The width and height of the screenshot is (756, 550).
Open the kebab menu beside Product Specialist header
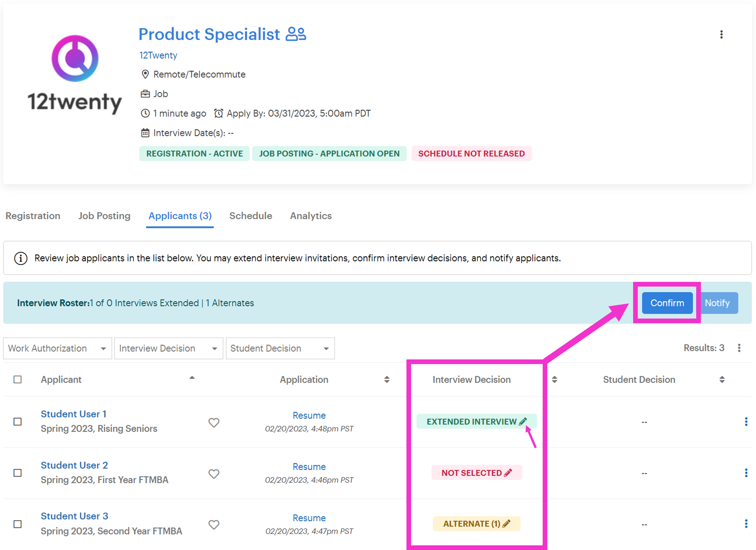pyautogui.click(x=721, y=35)
